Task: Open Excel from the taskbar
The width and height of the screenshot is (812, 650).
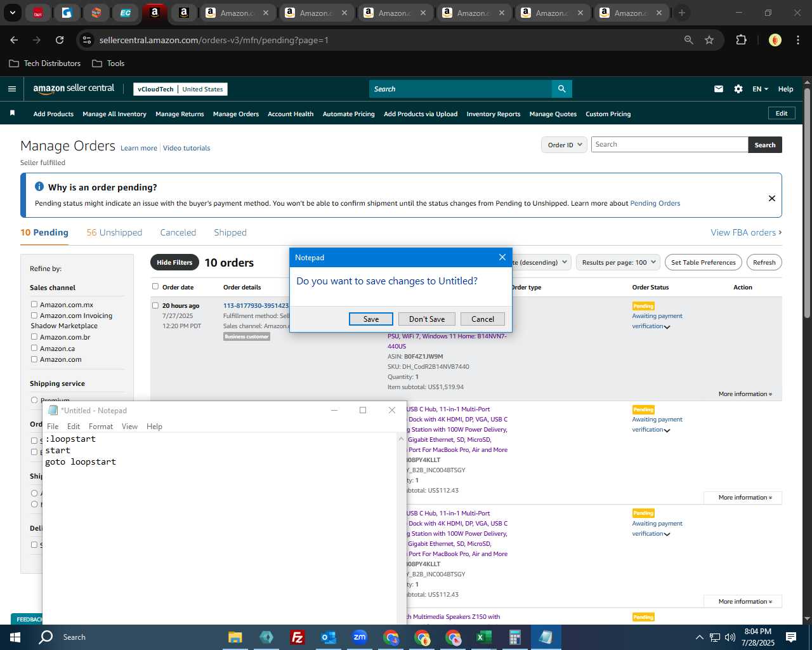Action: pyautogui.click(x=483, y=637)
